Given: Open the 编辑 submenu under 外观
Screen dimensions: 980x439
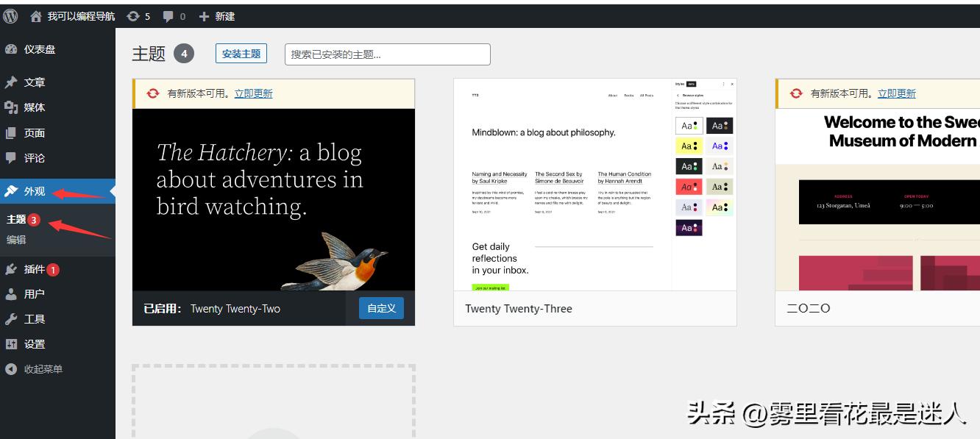Looking at the screenshot, I should point(16,239).
